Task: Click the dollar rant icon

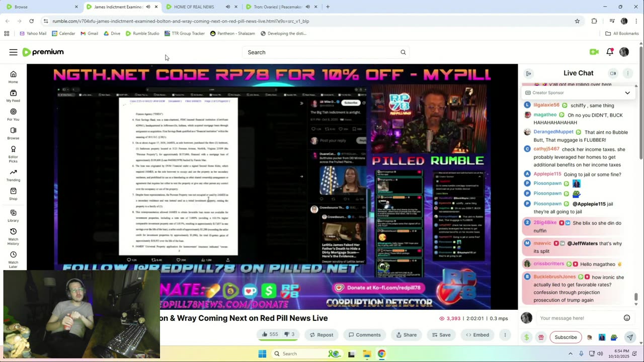Action: (526, 337)
